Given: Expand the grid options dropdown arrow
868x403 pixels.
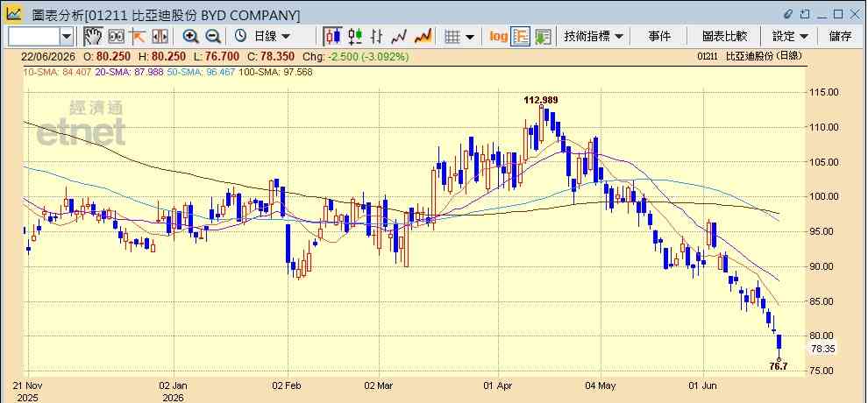Looking at the screenshot, I should coord(470,37).
